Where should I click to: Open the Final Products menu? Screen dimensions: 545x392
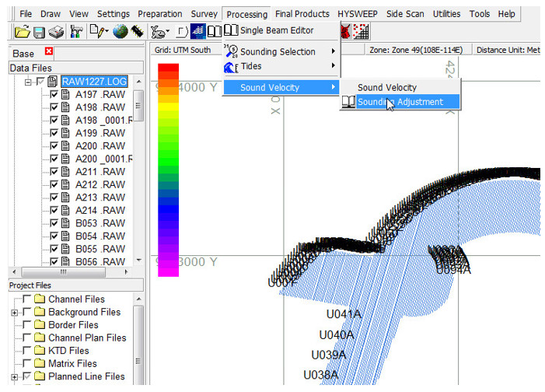click(x=302, y=14)
